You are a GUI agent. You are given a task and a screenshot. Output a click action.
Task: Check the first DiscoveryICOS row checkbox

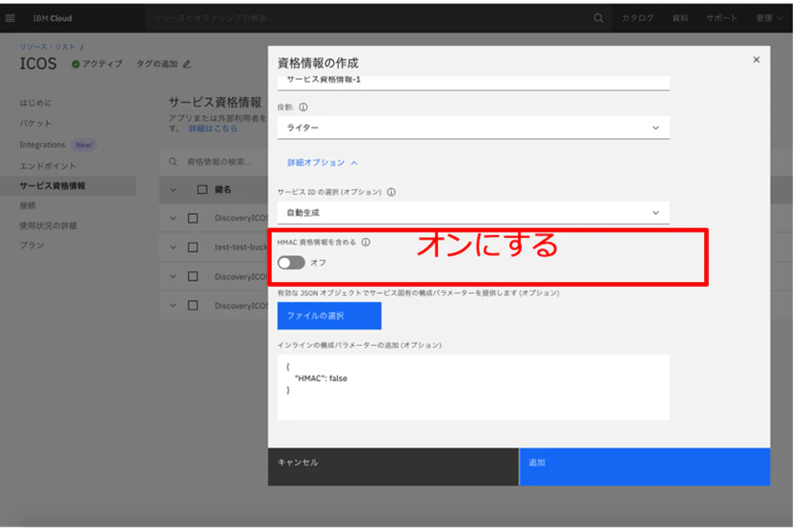tap(193, 218)
